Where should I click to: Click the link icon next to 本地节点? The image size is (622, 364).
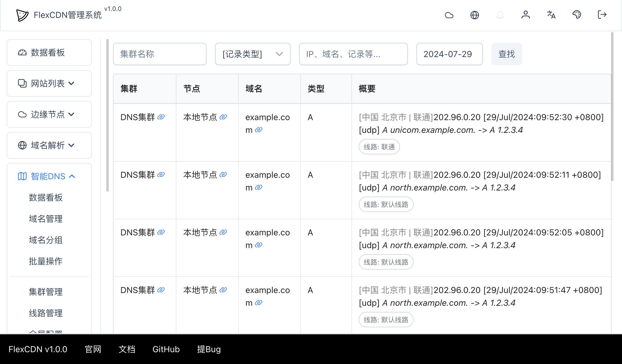tap(223, 117)
